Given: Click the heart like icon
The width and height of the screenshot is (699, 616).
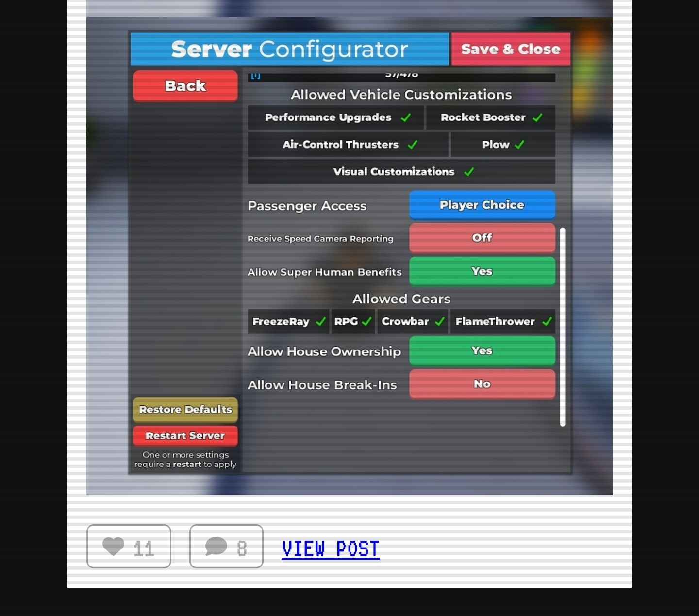Looking at the screenshot, I should (114, 547).
